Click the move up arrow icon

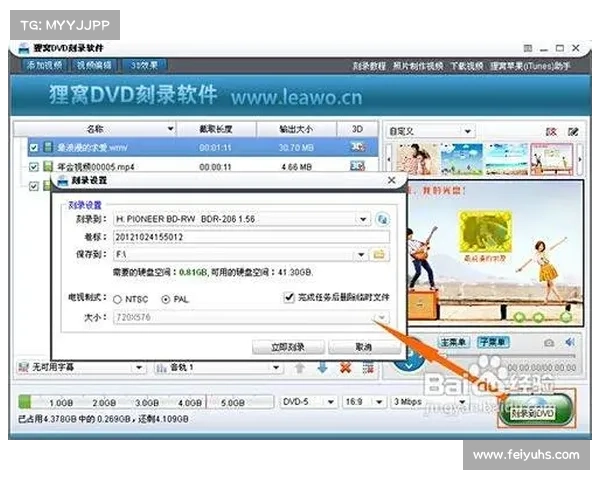tap(300, 368)
